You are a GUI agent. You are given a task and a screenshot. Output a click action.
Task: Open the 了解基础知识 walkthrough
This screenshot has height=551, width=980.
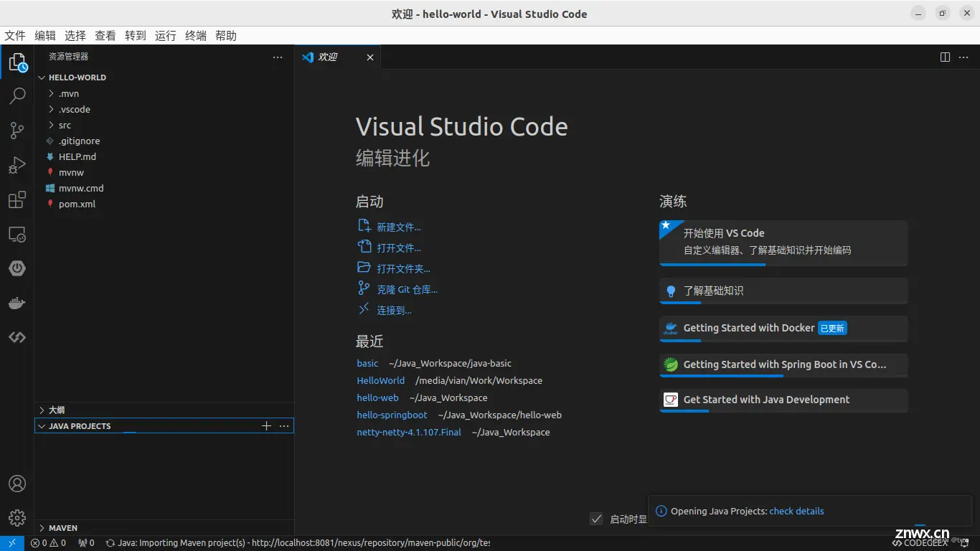(783, 291)
